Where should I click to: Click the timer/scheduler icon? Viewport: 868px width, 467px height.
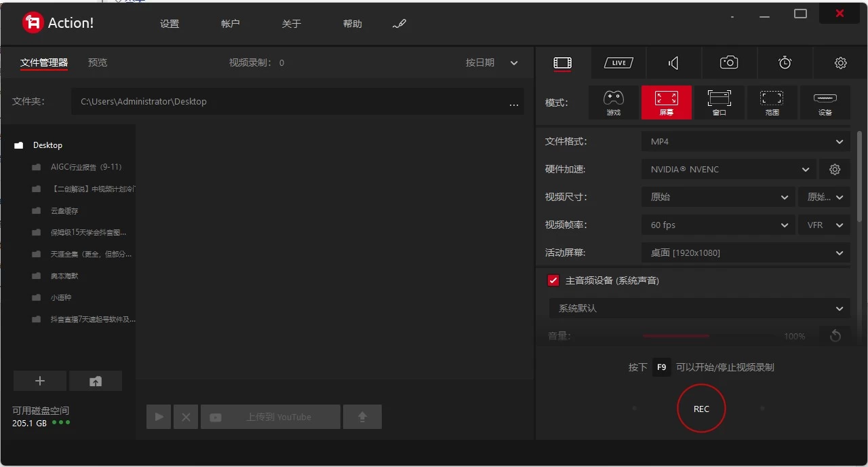click(785, 62)
